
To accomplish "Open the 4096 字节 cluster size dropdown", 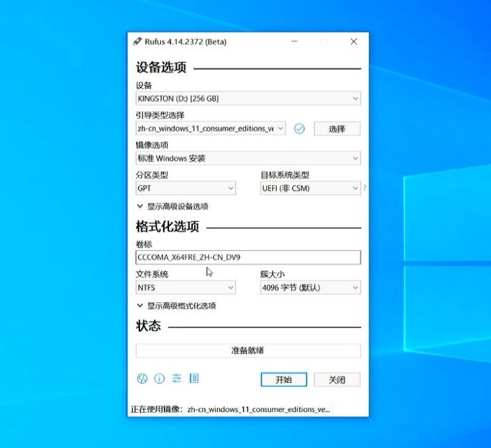I will pyautogui.click(x=310, y=287).
